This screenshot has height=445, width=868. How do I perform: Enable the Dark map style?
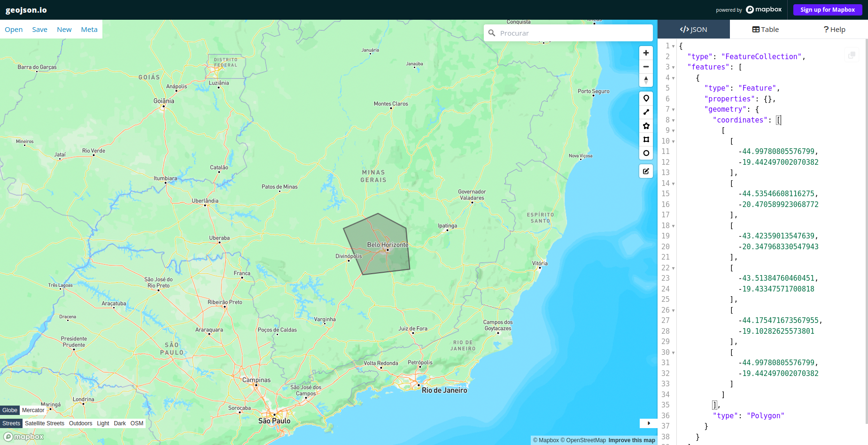[x=119, y=423]
